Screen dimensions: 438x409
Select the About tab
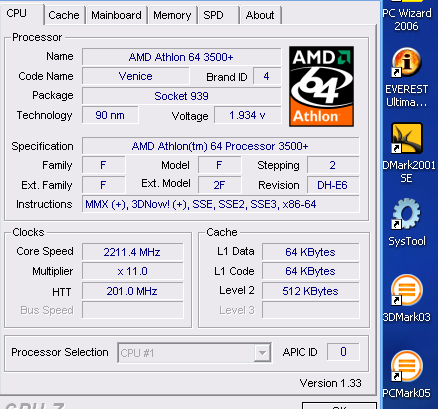pyautogui.click(x=260, y=15)
